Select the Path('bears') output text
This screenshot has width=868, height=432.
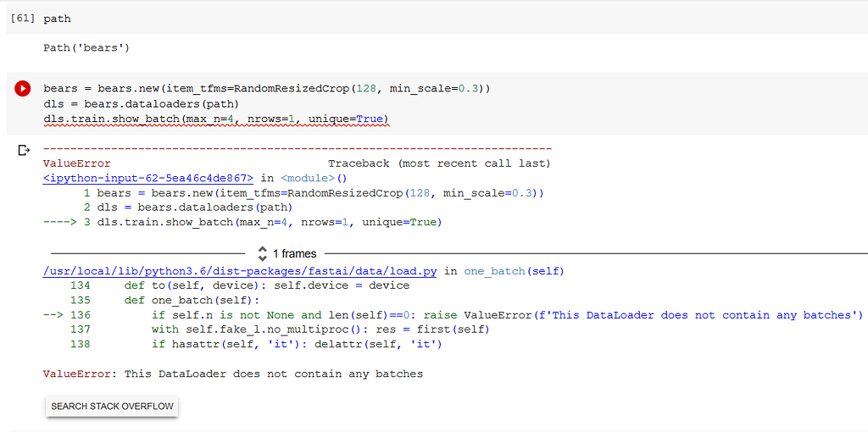[86, 48]
